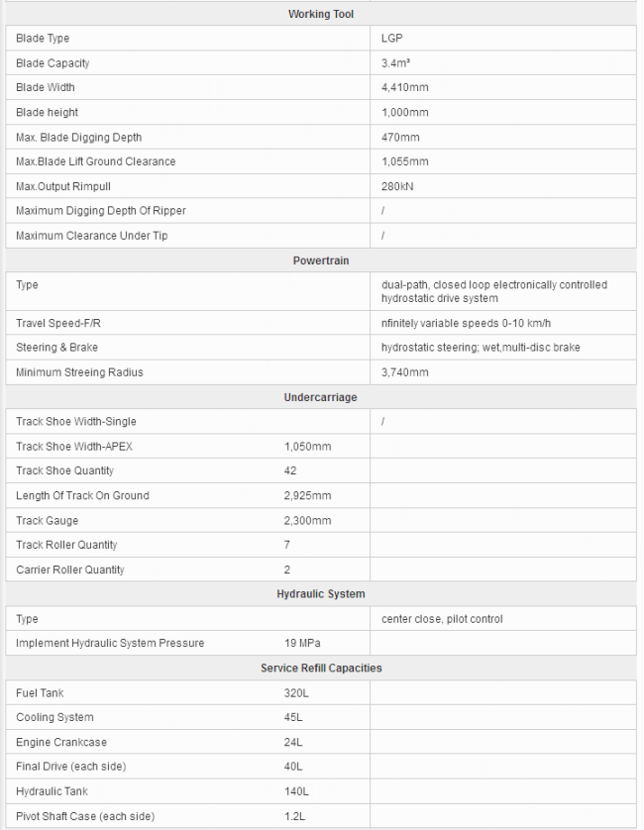Click the 2,925mm track length value
This screenshot has height=830, width=644.
(307, 495)
